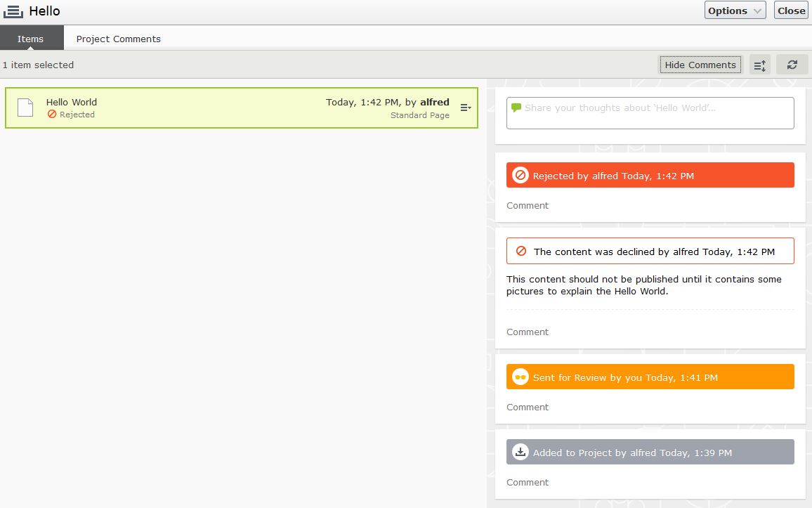Click the project icon beside the Hello title
Viewport: 812px width, 508px height.
point(13,11)
